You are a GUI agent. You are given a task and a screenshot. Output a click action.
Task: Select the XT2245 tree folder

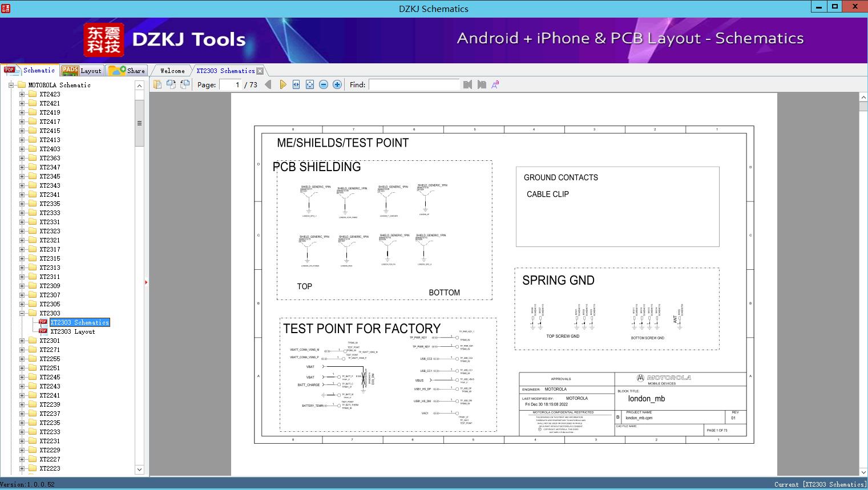[x=50, y=377]
